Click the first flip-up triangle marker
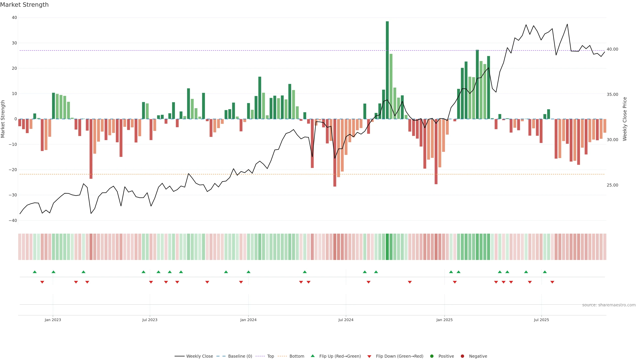644x362 pixels. (x=35, y=272)
